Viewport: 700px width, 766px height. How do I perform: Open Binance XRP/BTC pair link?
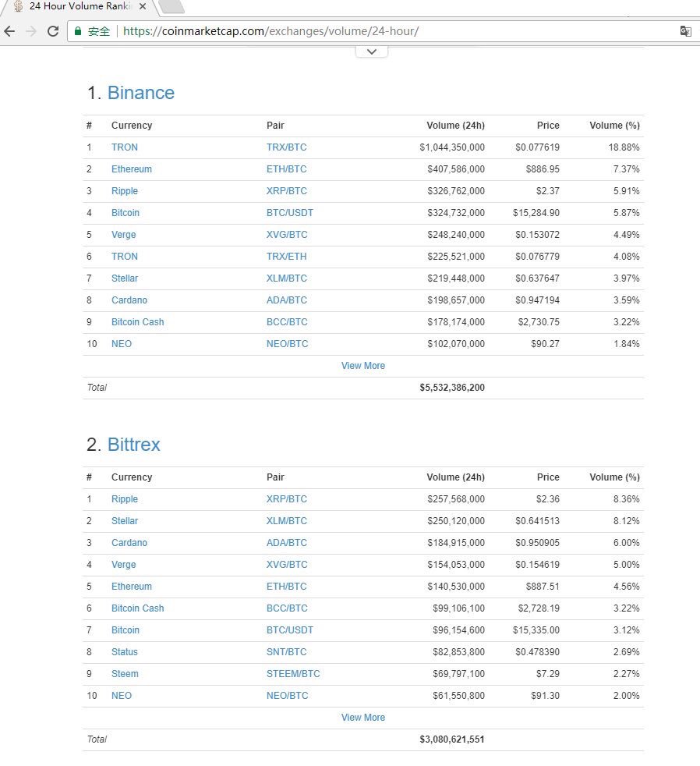click(x=287, y=191)
